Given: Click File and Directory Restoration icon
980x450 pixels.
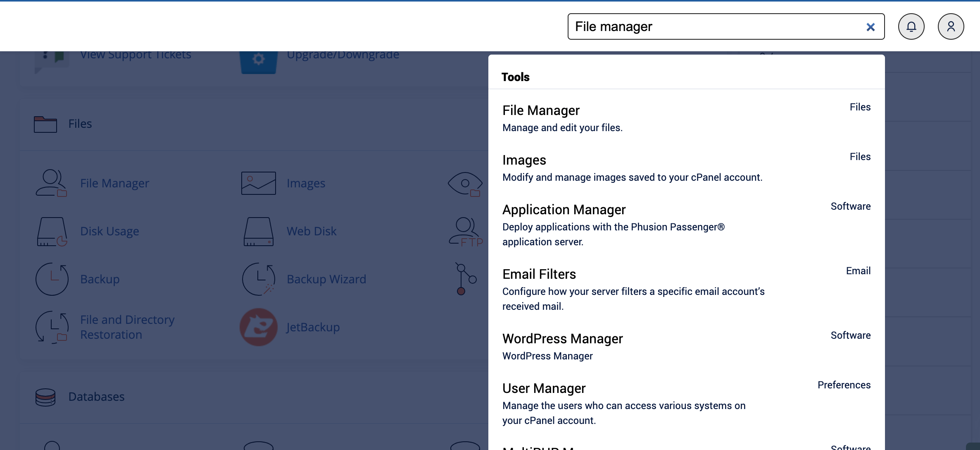Looking at the screenshot, I should tap(52, 327).
